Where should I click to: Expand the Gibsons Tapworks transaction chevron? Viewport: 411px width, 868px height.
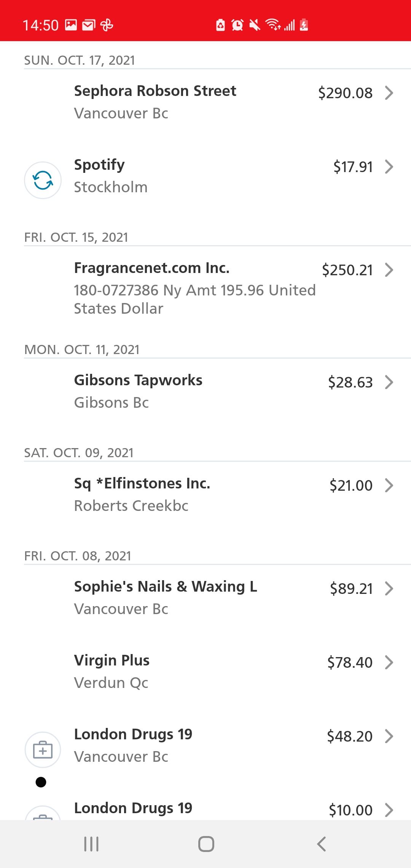click(x=389, y=383)
